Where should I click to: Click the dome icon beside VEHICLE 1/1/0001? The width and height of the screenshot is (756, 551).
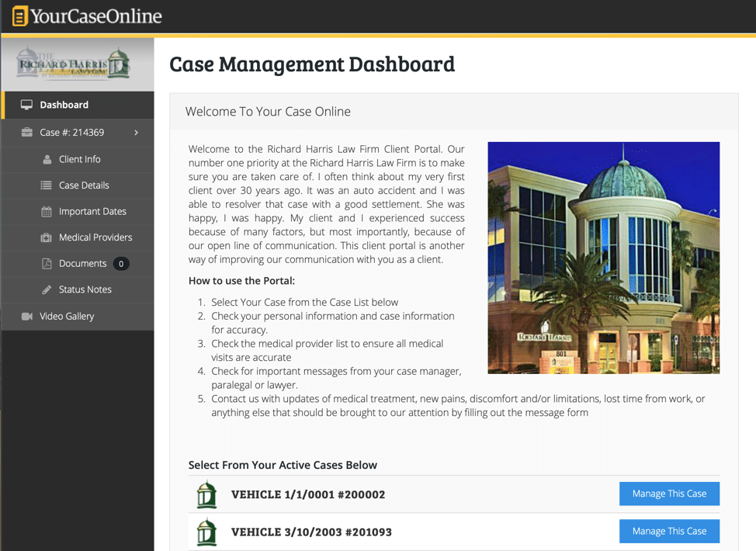(x=206, y=494)
